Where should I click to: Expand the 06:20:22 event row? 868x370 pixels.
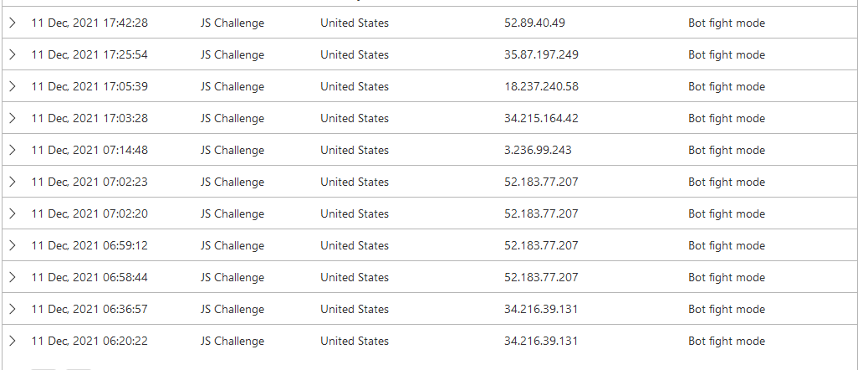pos(12,342)
